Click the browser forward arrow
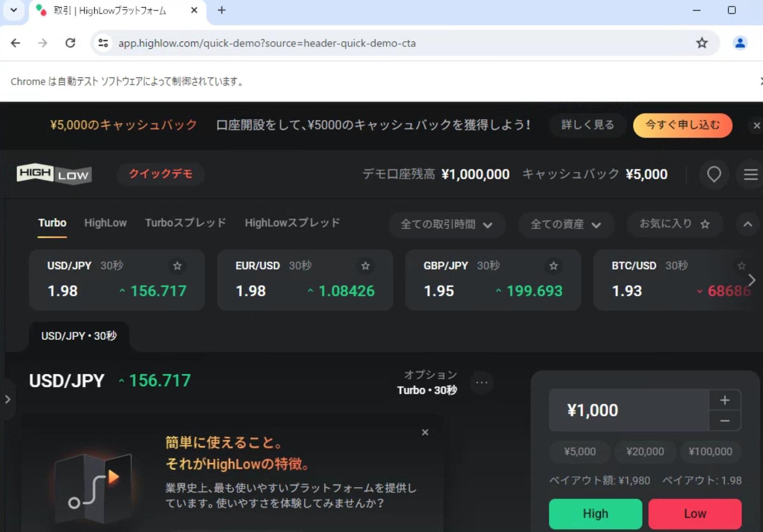 [x=43, y=43]
